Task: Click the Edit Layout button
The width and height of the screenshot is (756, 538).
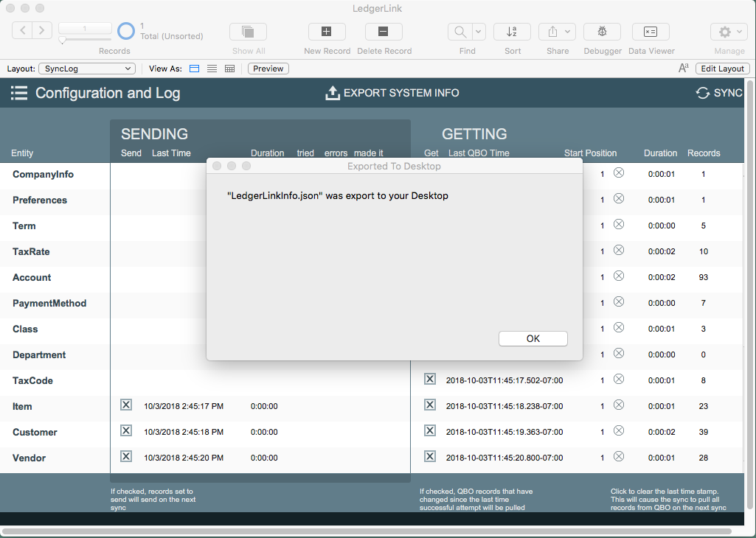Action: [722, 69]
